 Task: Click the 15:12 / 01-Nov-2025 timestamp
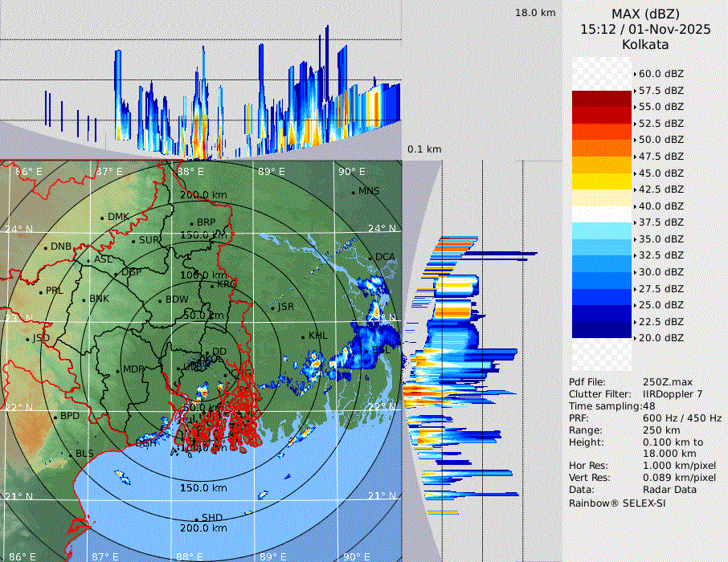point(645,29)
